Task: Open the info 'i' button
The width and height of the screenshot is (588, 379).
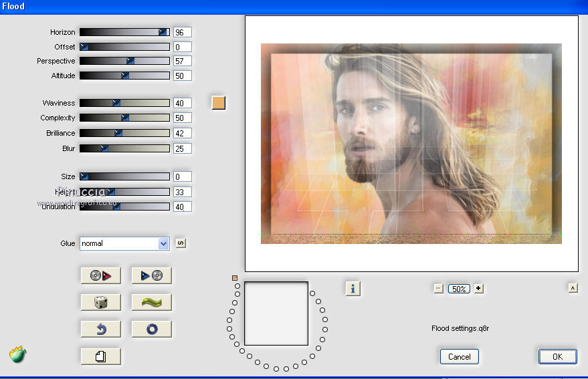Action: [x=353, y=289]
